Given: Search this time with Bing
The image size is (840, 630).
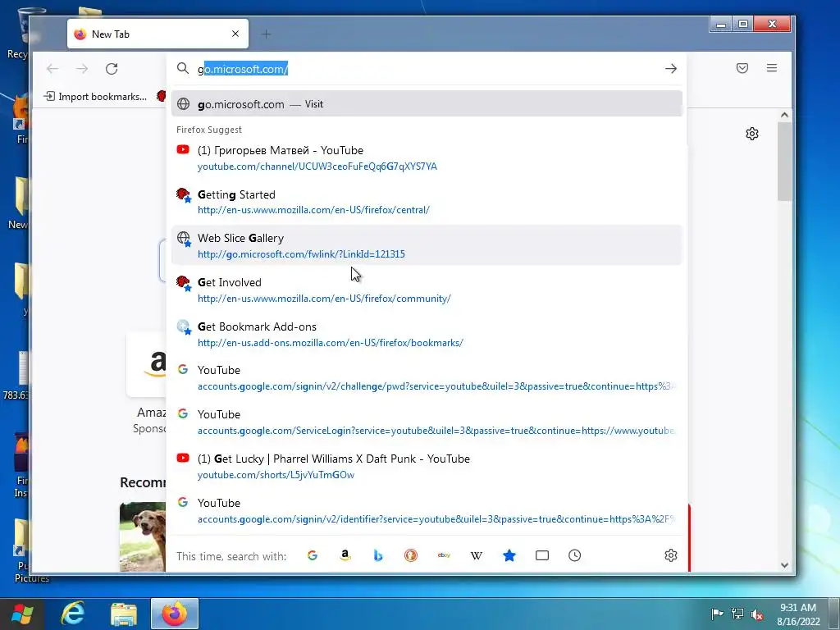Looking at the screenshot, I should [378, 555].
